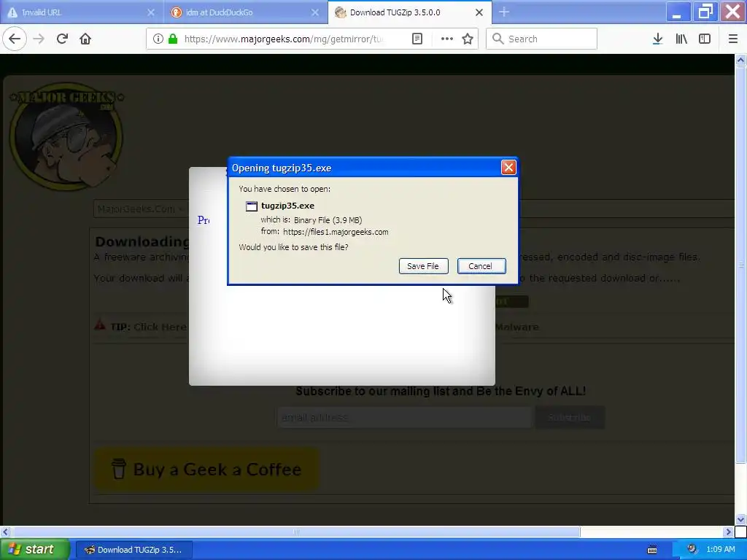Close the idm at DuckDuckGo tab
This screenshot has height=560, width=747.
tap(315, 12)
